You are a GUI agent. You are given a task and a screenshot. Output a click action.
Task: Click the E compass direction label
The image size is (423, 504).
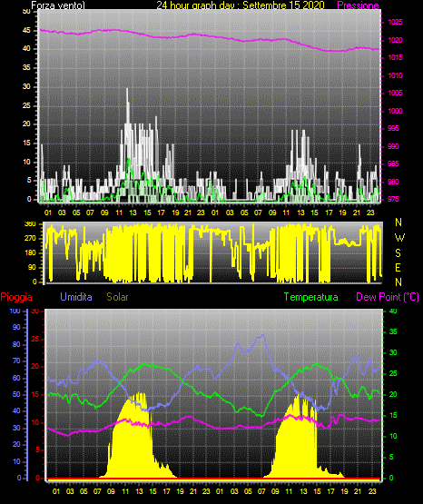(398, 267)
